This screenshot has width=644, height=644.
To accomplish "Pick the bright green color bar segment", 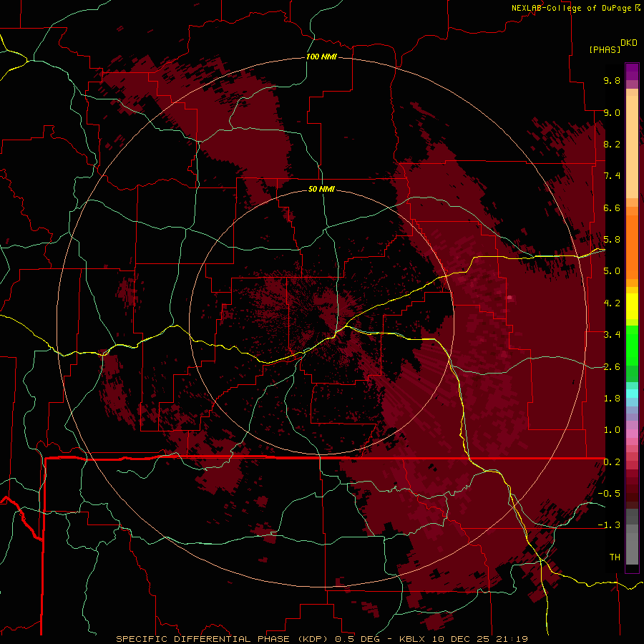I will [632, 345].
